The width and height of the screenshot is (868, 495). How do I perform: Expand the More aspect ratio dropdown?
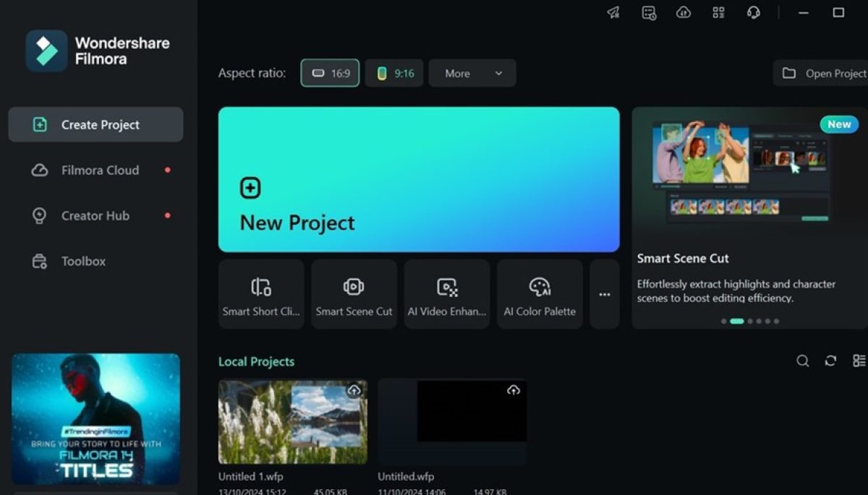472,73
